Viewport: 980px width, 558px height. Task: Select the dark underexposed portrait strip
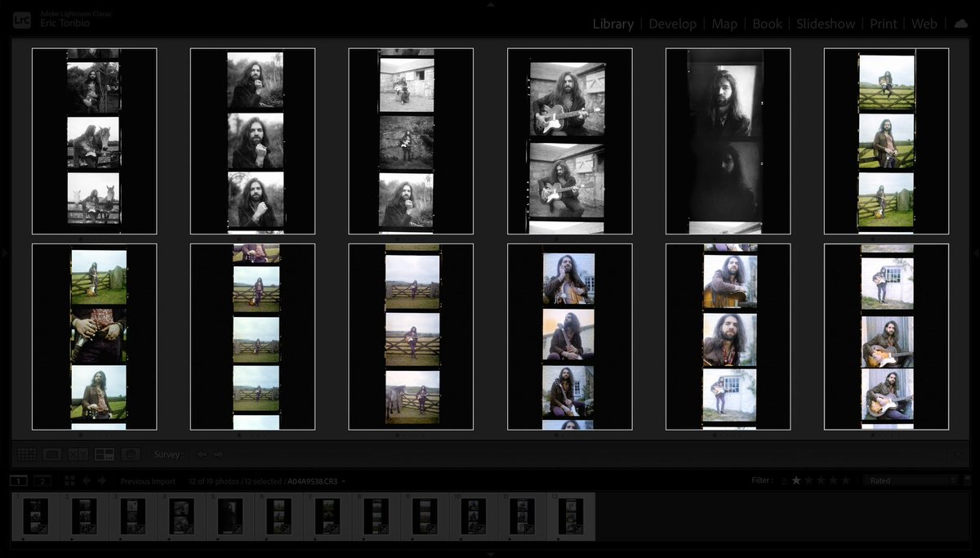[728, 141]
